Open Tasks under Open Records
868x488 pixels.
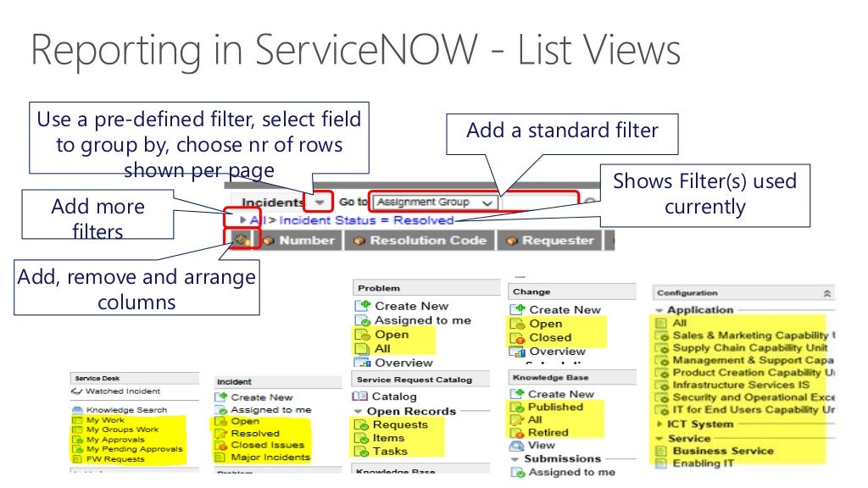(x=390, y=452)
